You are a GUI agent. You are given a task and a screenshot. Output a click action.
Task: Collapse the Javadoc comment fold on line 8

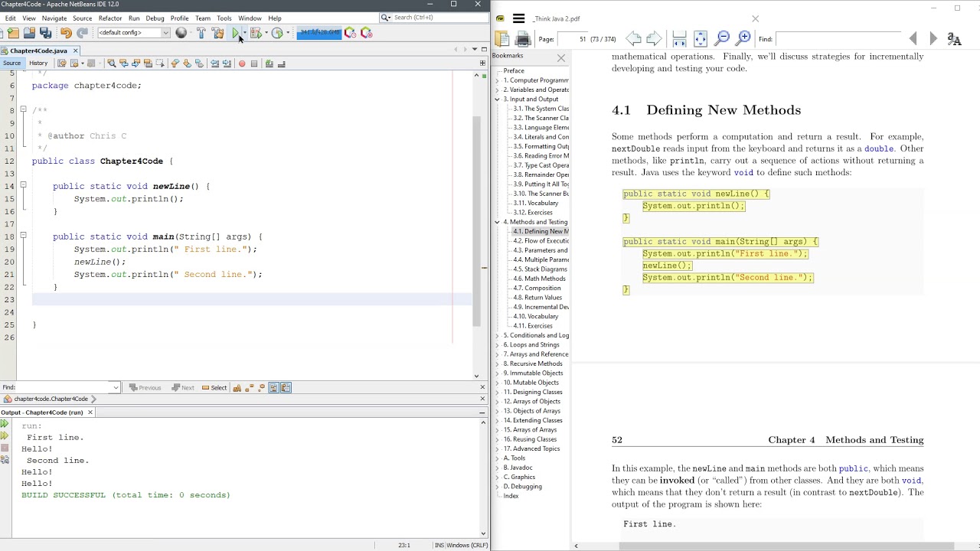pos(23,110)
